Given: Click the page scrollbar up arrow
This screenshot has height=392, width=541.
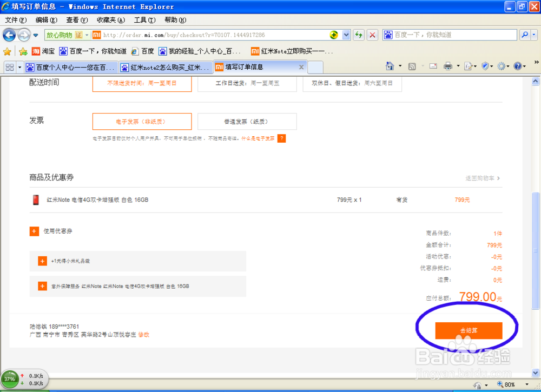Looking at the screenshot, I should 536,81.
